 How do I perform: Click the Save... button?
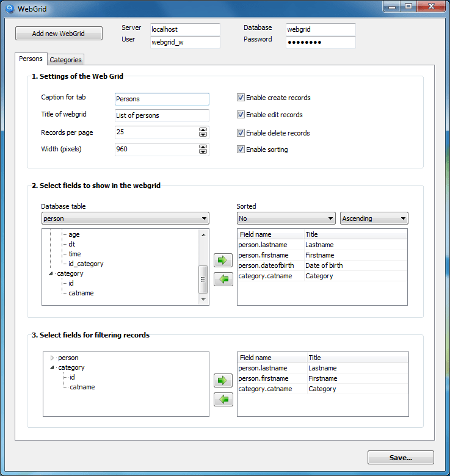pos(401,458)
